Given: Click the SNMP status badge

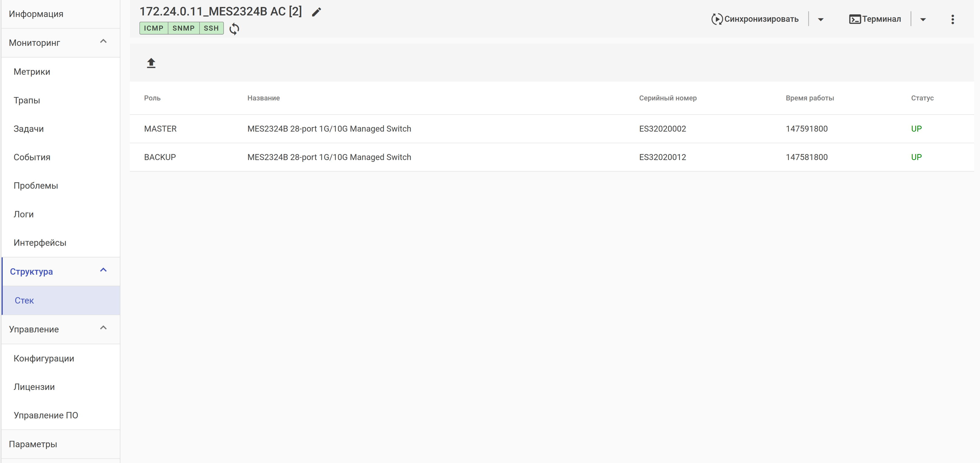Looking at the screenshot, I should click(x=184, y=28).
